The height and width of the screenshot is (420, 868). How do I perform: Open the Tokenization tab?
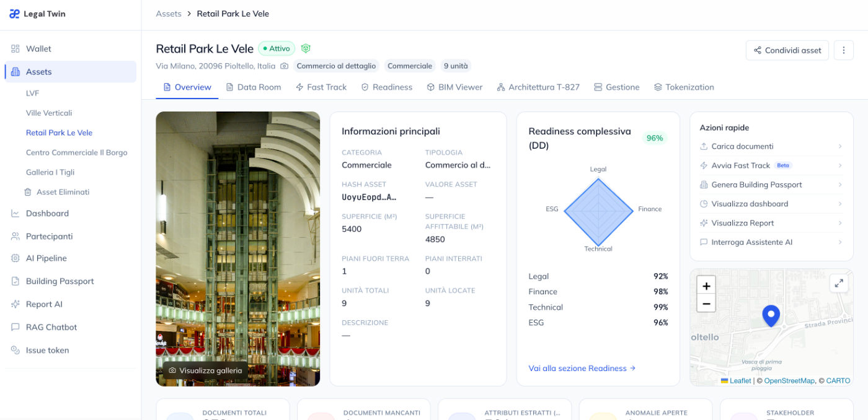[x=684, y=87]
